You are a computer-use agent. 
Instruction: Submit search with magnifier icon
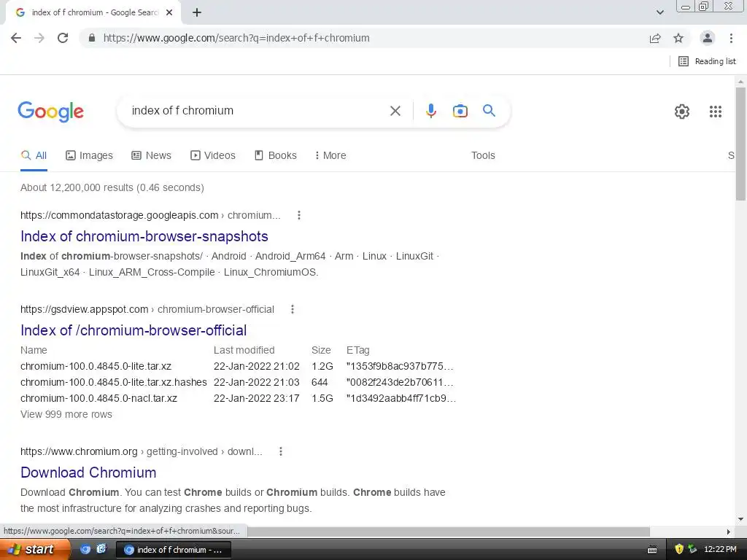489,111
